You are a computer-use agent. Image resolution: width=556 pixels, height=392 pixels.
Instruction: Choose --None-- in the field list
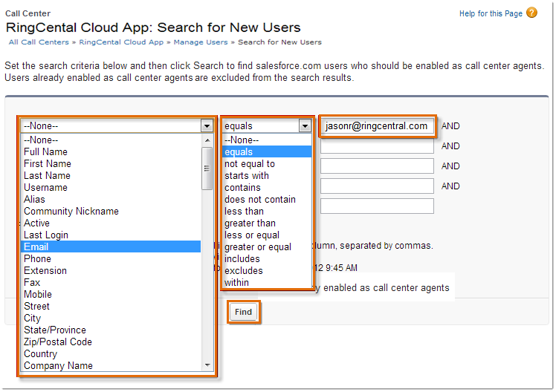pos(111,140)
